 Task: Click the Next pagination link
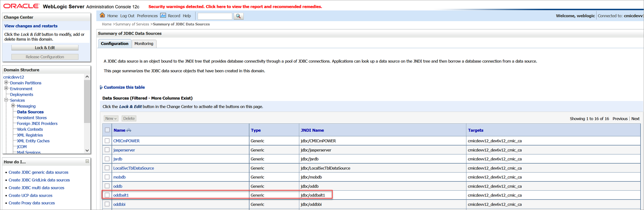(x=635, y=119)
